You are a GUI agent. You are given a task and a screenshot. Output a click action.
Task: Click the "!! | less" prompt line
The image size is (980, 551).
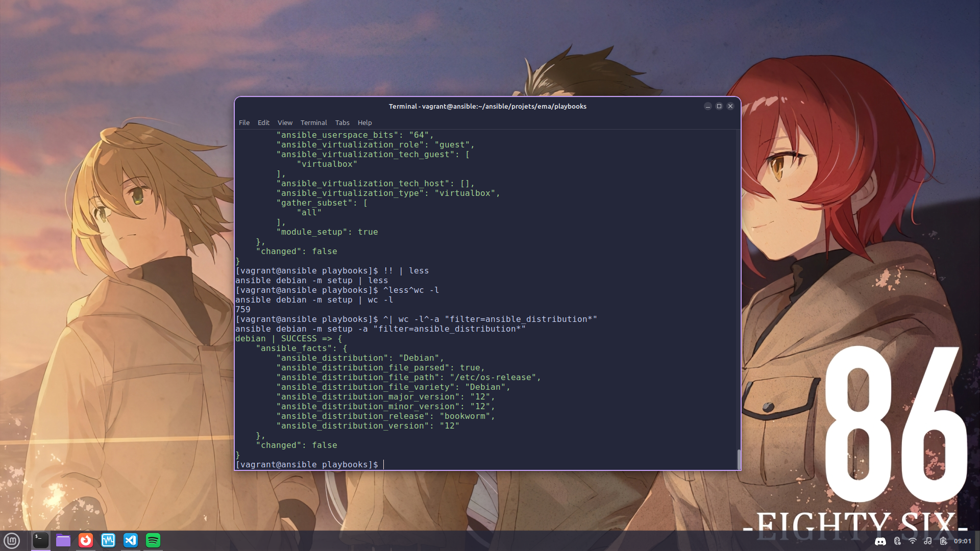coord(332,270)
